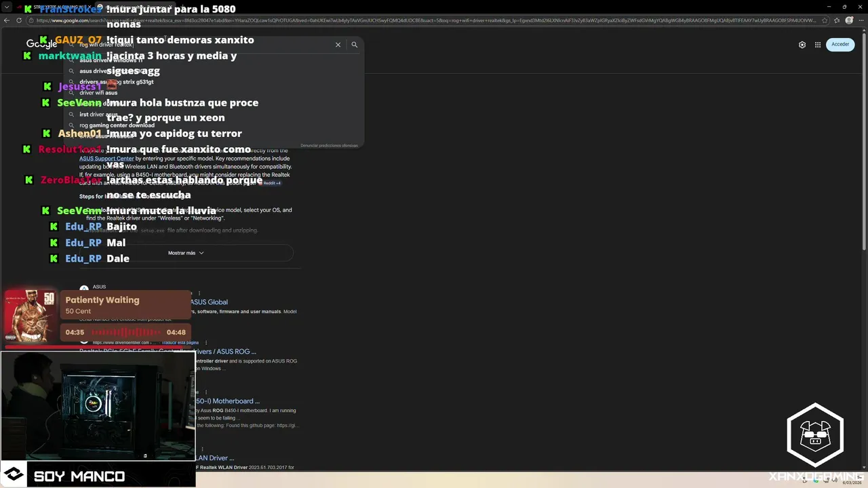868x488 pixels.
Task: Open the browser extensions icon
Action: click(837, 20)
